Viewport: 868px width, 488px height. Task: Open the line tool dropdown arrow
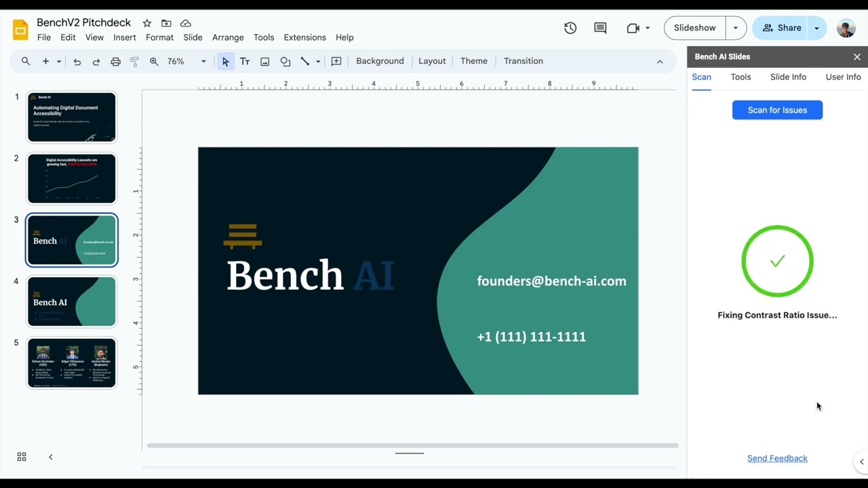point(317,61)
